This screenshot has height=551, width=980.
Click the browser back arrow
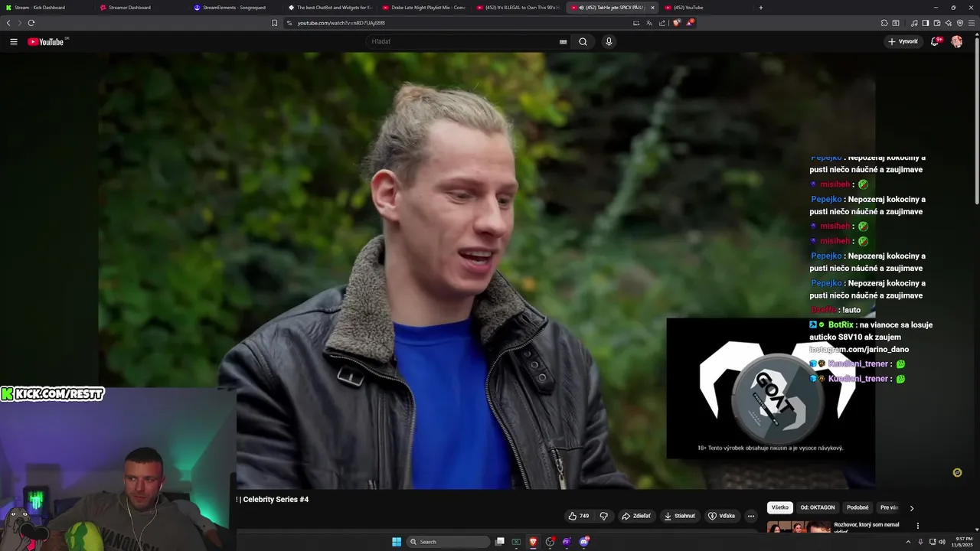pyautogui.click(x=8, y=23)
